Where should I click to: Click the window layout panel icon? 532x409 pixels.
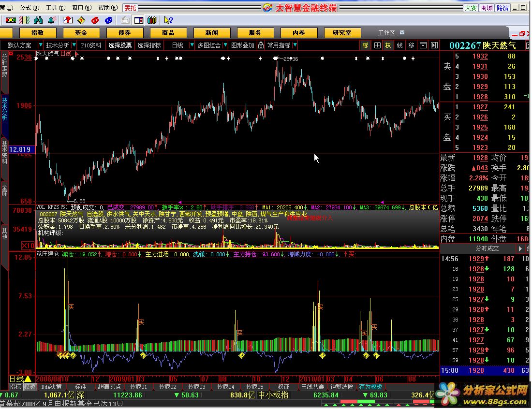[x=138, y=20]
